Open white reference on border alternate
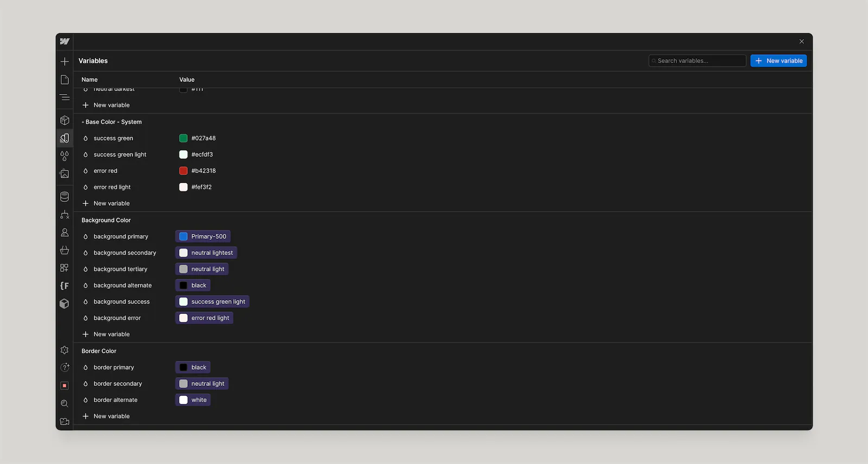 [193, 400]
